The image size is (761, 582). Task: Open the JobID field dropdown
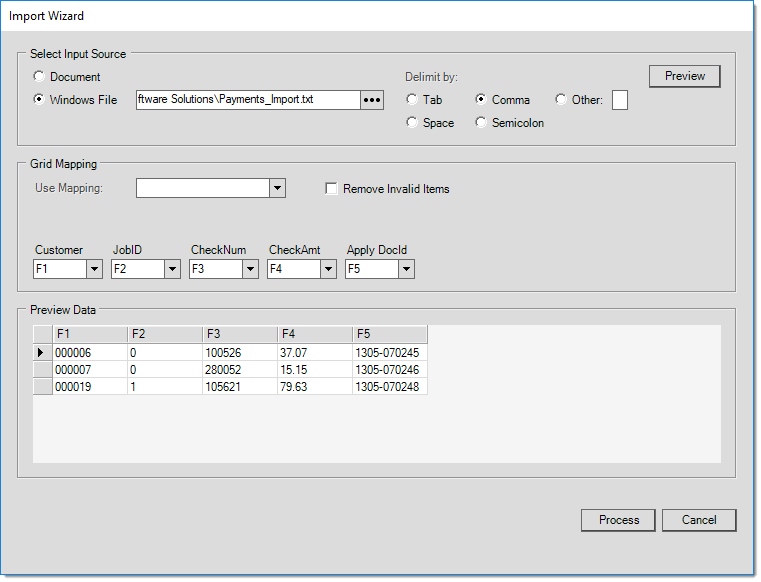[x=172, y=269]
